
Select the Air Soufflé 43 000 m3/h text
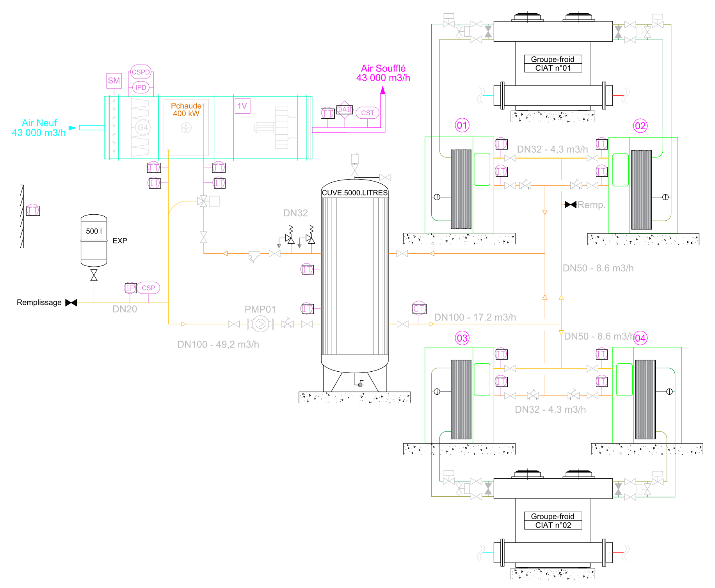point(383,73)
